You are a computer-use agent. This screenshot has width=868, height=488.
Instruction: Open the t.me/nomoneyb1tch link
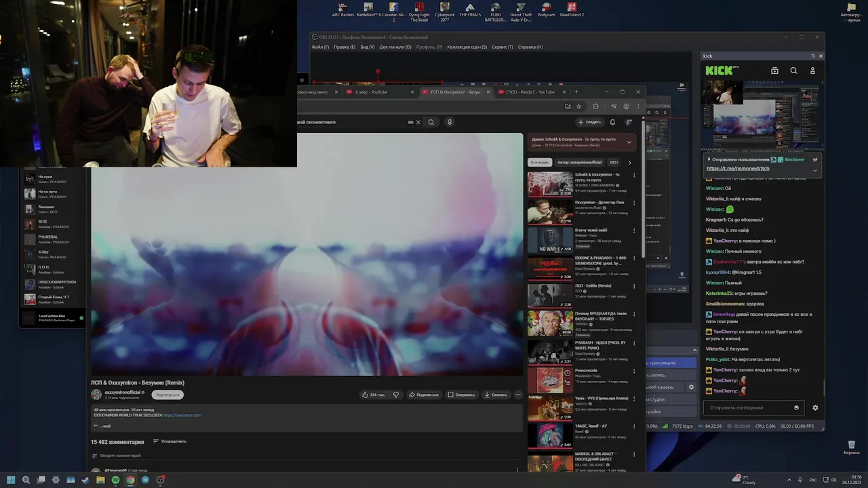[x=738, y=168]
